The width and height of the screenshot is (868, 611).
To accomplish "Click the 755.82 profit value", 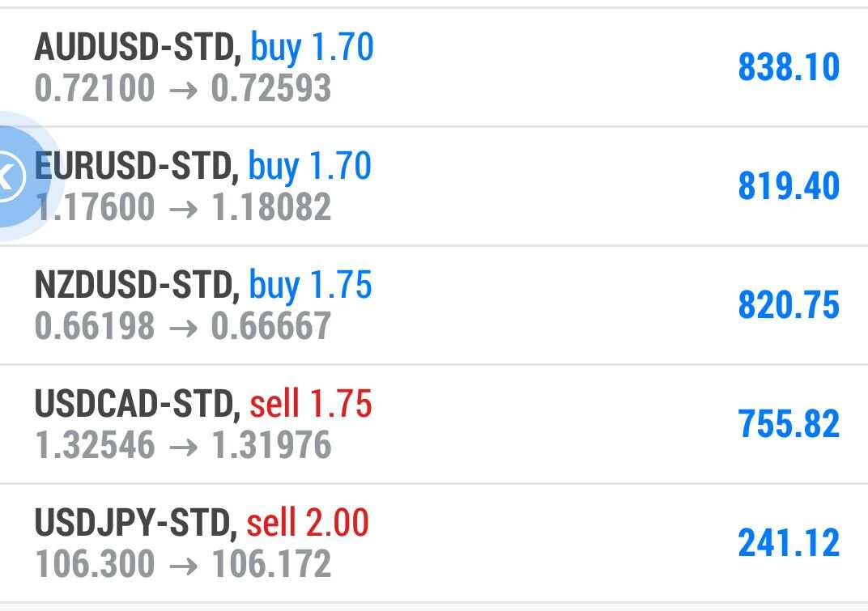I will [789, 424].
